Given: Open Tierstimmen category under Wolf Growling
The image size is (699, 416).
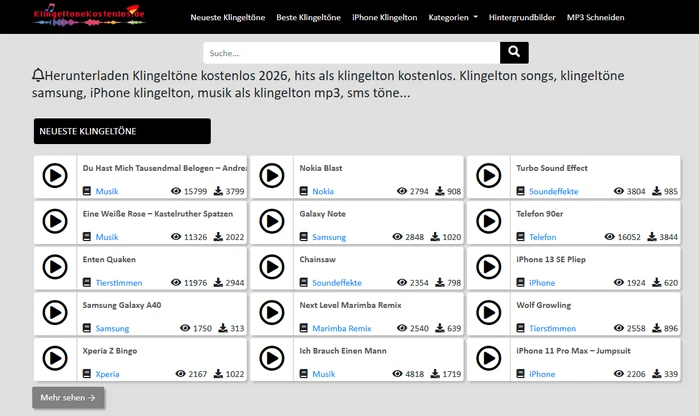Looking at the screenshot, I should click(552, 328).
